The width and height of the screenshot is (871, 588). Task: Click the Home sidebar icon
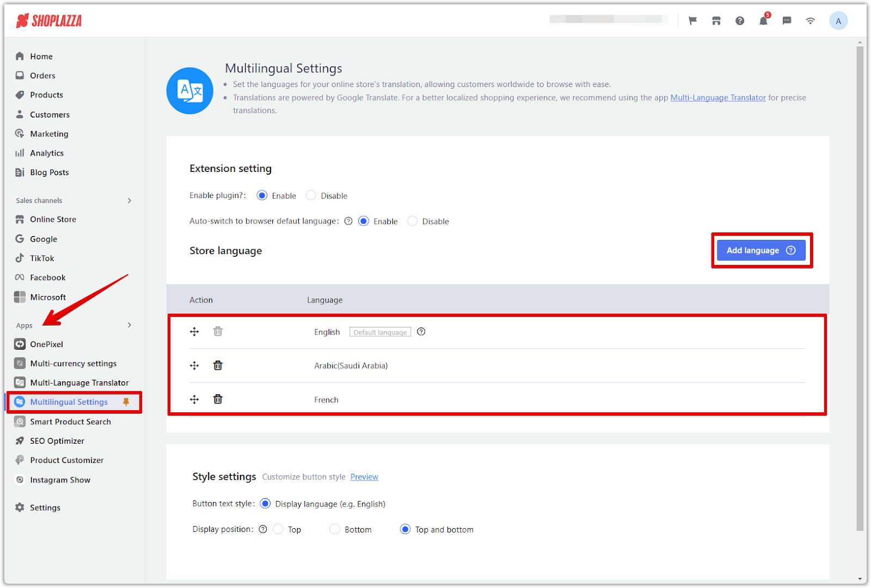[20, 56]
